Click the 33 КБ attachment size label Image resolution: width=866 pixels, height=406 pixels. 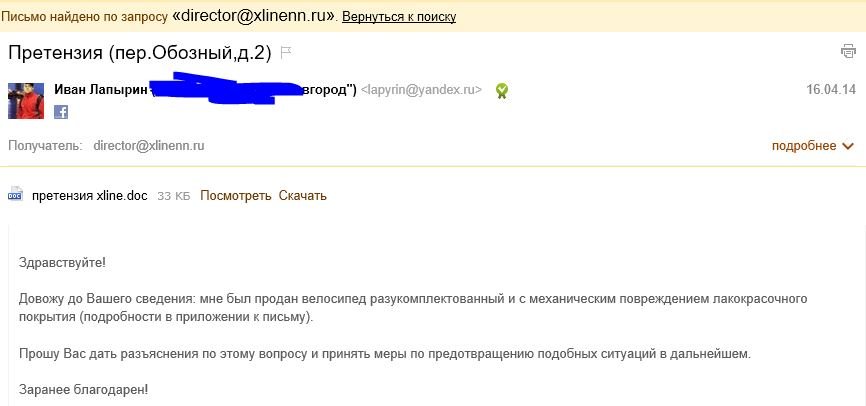tap(173, 196)
